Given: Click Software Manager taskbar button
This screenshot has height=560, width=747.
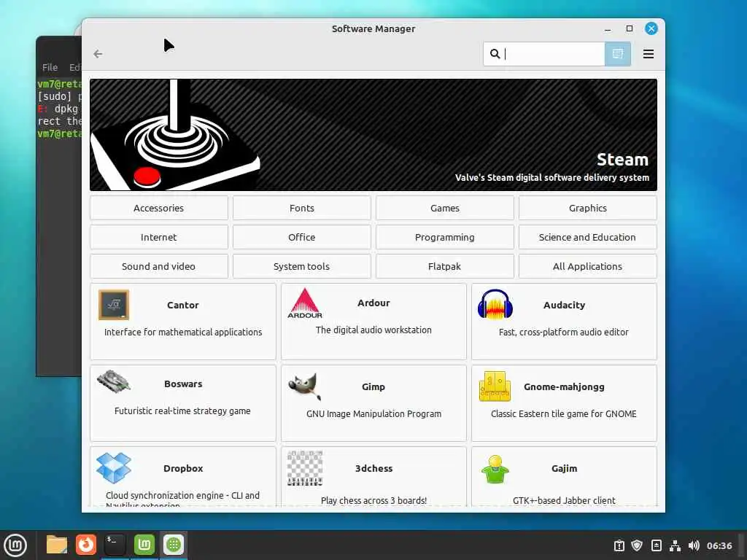Looking at the screenshot, I should (x=174, y=545).
